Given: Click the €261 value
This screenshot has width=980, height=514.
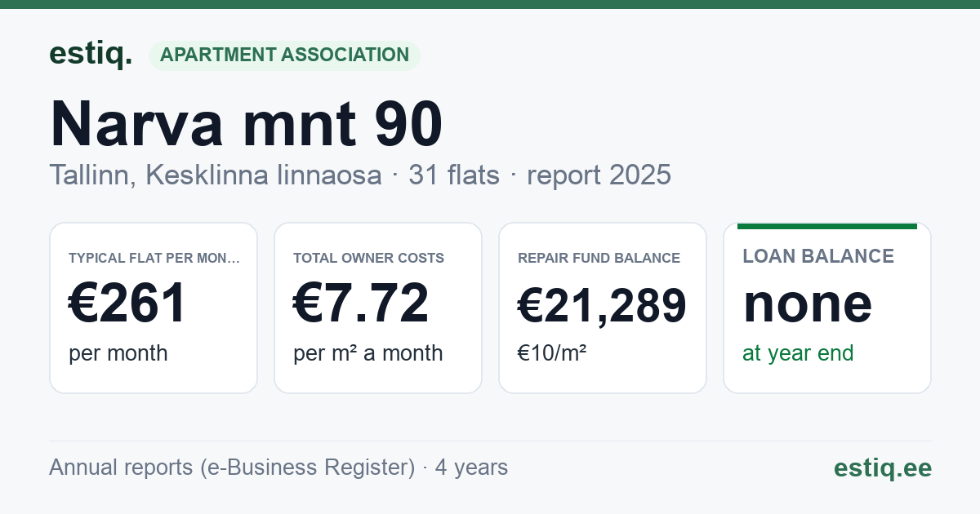Looking at the screenshot, I should (128, 303).
